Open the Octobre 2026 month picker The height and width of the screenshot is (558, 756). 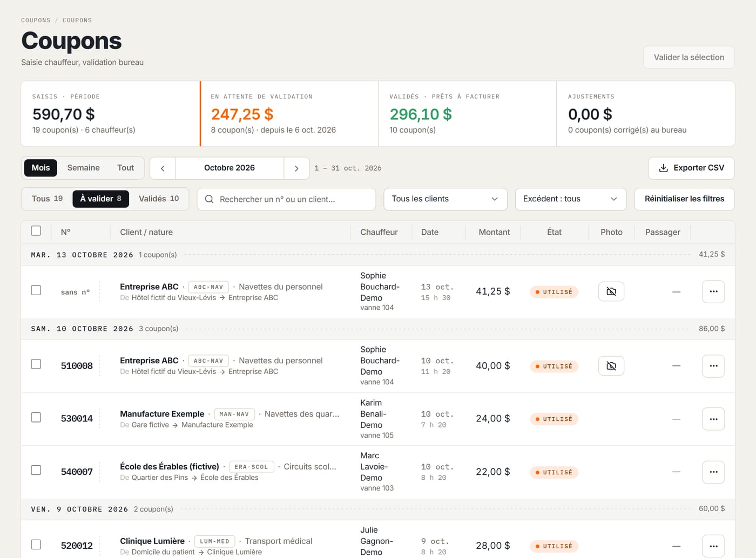coord(230,168)
